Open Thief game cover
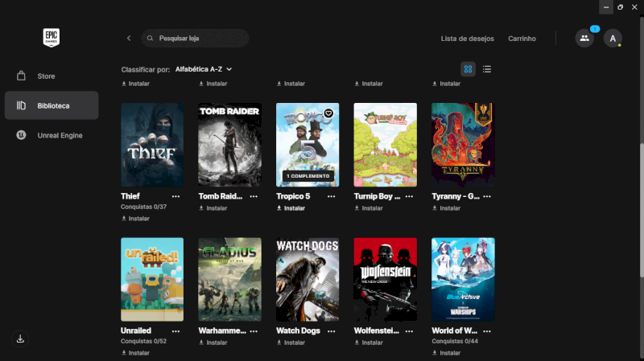This screenshot has height=361, width=644. pyautogui.click(x=152, y=145)
